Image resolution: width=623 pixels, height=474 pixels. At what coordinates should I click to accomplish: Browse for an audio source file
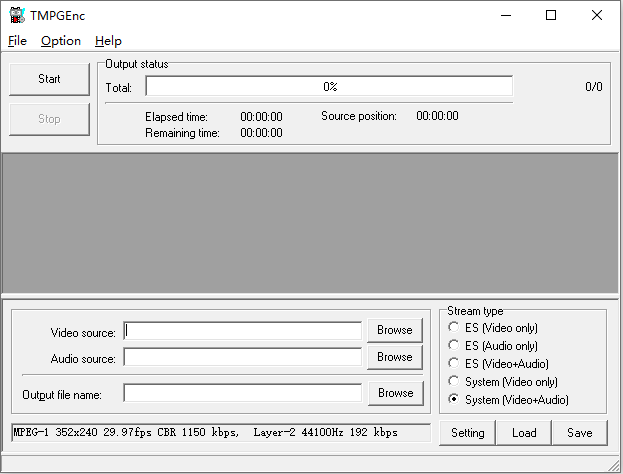395,357
